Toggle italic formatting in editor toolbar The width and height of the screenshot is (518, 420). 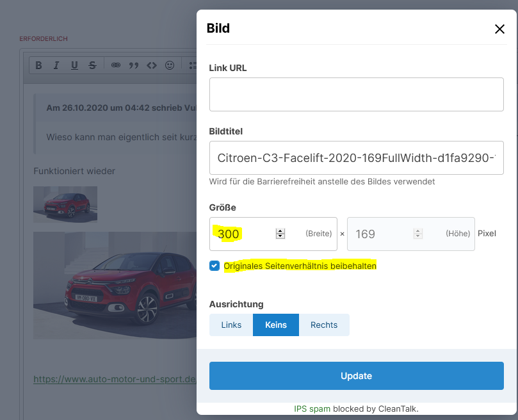pyautogui.click(x=56, y=65)
